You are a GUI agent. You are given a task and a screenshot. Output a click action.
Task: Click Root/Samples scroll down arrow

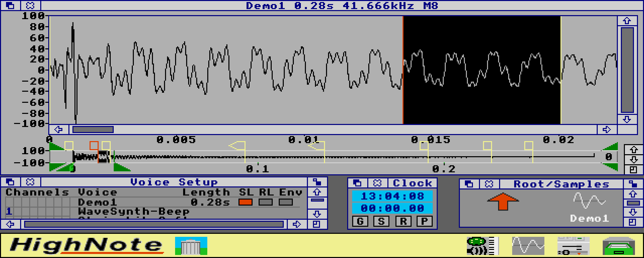633,212
